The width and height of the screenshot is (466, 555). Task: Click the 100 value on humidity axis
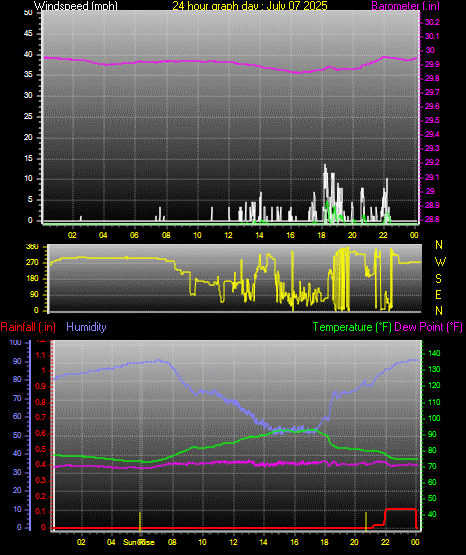(16, 343)
